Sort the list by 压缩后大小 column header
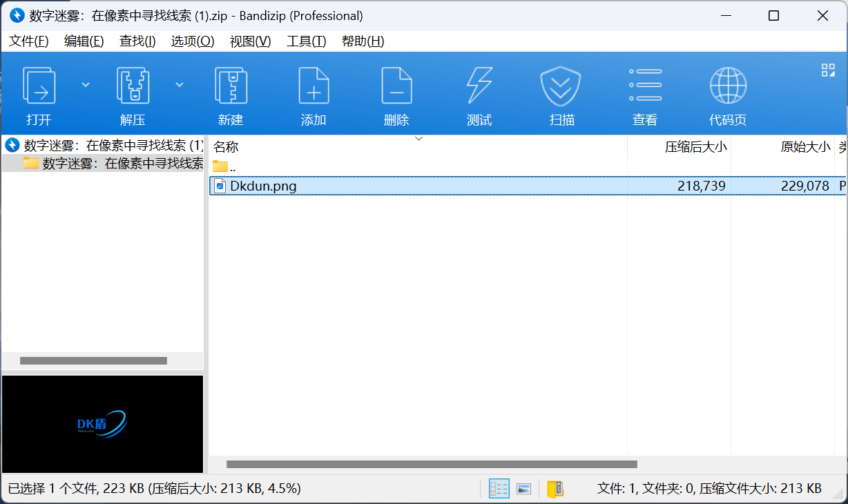848x504 pixels. tap(695, 146)
